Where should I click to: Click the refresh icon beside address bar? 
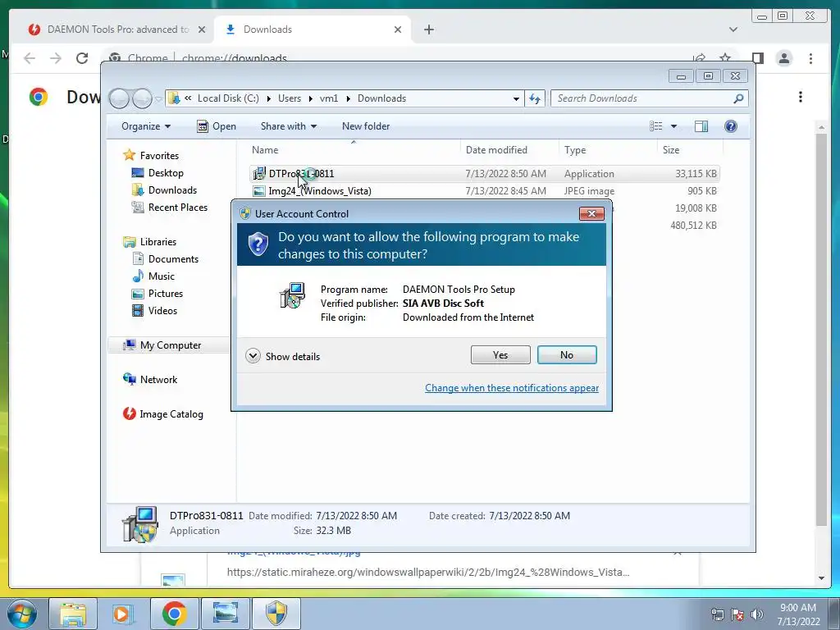click(535, 98)
